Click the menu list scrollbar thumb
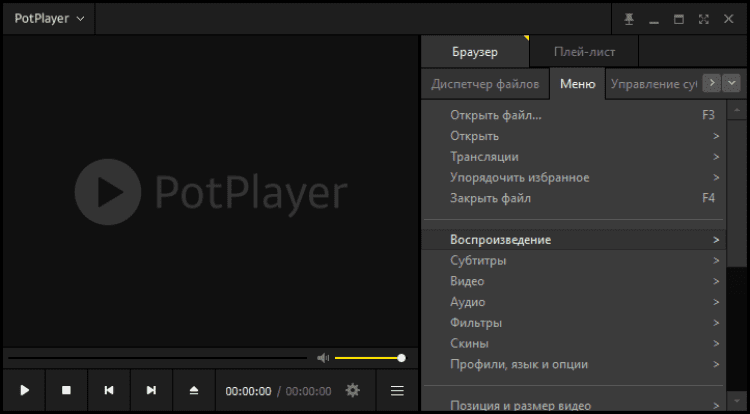750x414 pixels. coord(737,193)
